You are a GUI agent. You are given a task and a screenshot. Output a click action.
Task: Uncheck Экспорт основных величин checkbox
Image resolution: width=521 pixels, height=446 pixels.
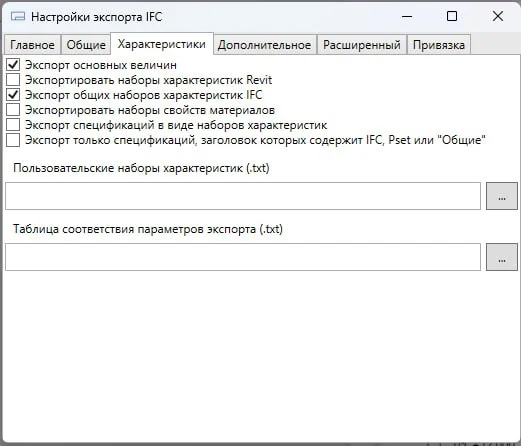coord(13,65)
